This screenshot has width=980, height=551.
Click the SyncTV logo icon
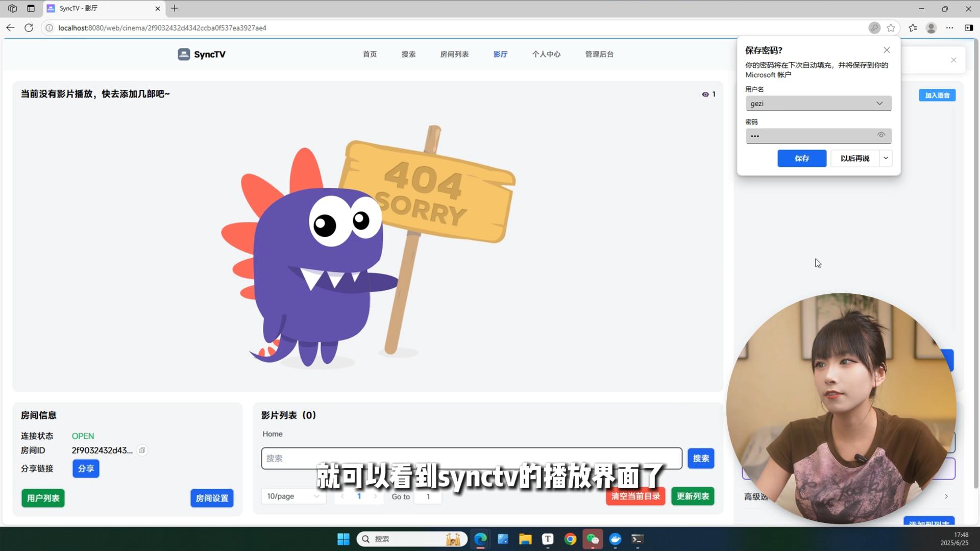coord(184,54)
